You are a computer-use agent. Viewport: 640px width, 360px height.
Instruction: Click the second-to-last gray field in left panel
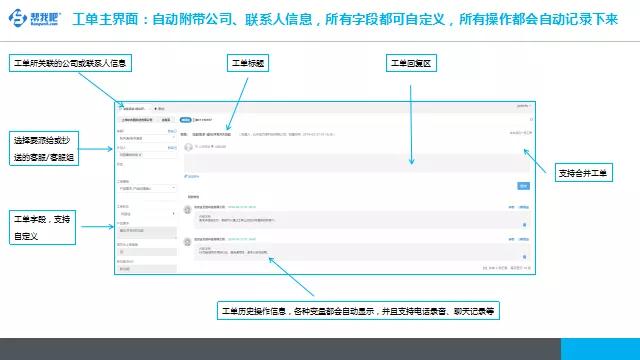tap(147, 252)
